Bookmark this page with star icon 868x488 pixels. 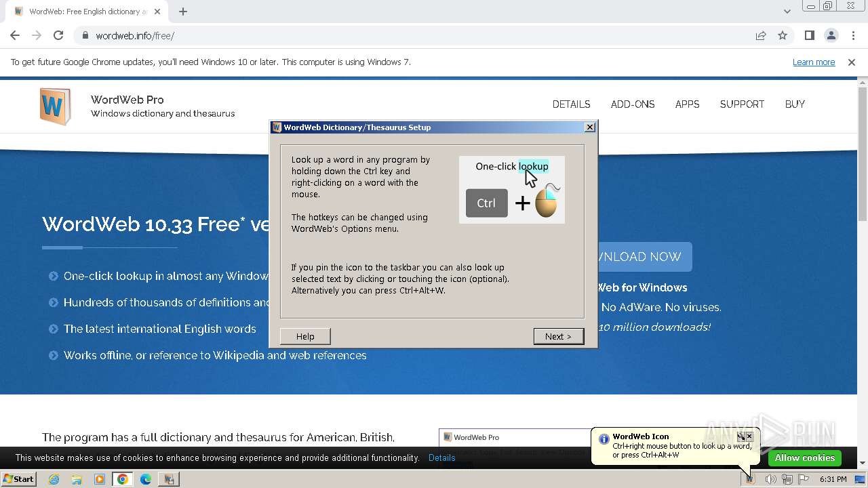[783, 36]
